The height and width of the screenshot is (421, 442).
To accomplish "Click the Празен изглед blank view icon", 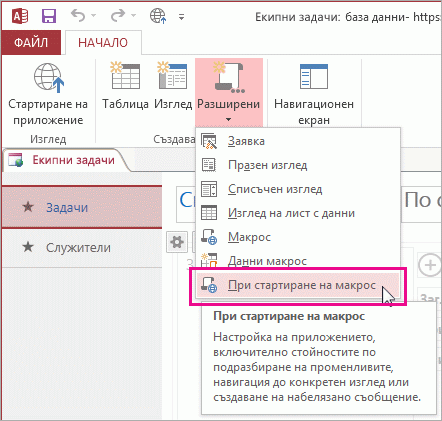I will (x=209, y=165).
